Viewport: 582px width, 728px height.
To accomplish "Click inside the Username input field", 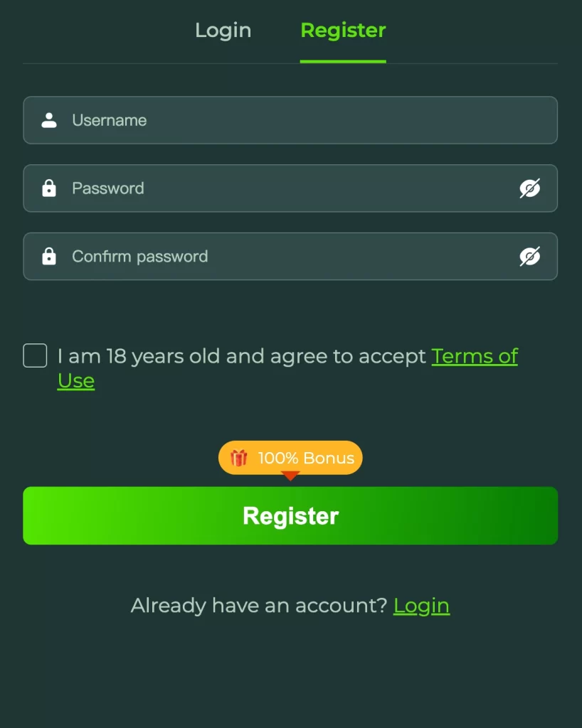I will pyautogui.click(x=213, y=120).
